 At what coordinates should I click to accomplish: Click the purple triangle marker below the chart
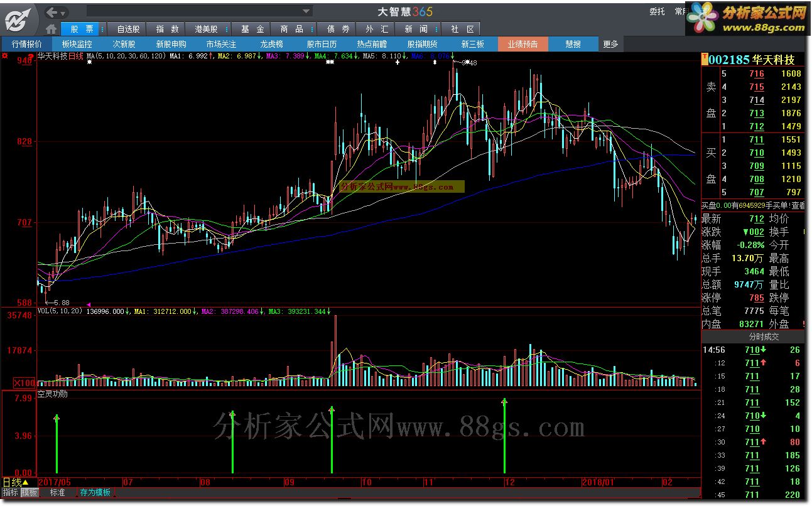88,304
